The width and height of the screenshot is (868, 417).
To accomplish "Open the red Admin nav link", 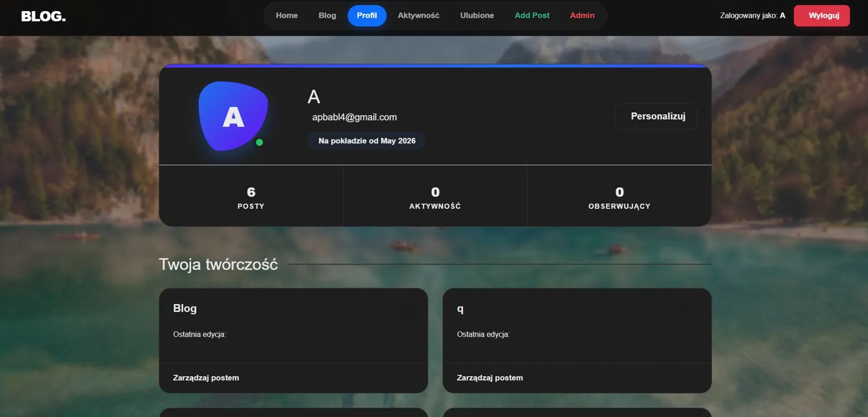I will 582,16.
